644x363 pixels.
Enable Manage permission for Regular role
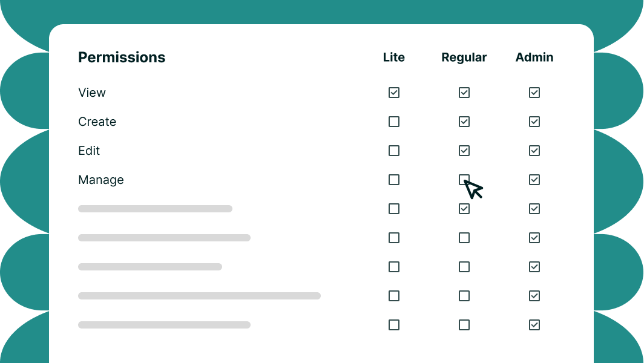pyautogui.click(x=464, y=180)
